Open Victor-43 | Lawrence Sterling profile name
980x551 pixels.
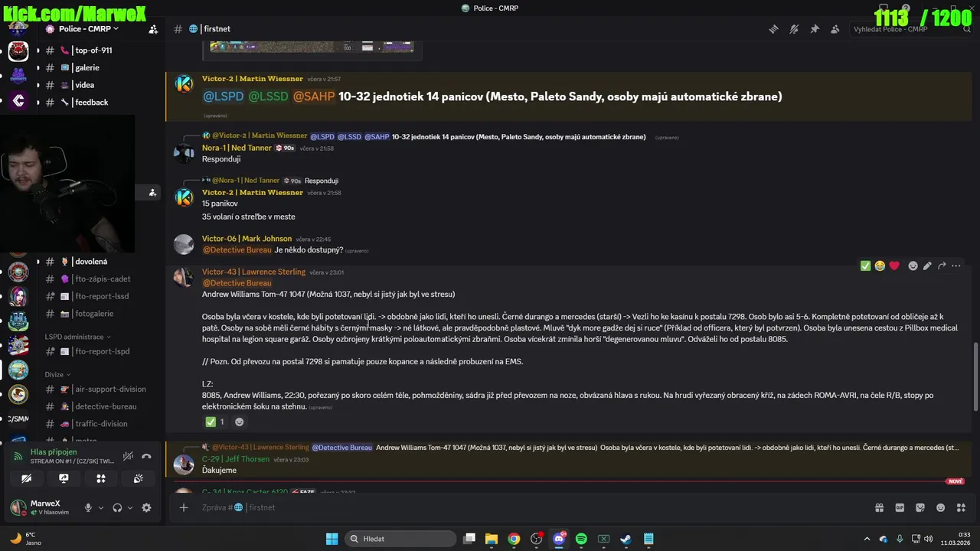[x=253, y=272]
